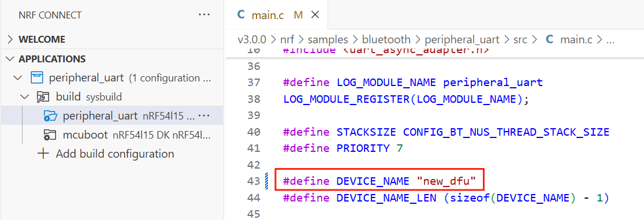Image resolution: width=644 pixels, height=220 pixels.
Task: Click bluetooth in the breadcrumb path
Action: 386,40
